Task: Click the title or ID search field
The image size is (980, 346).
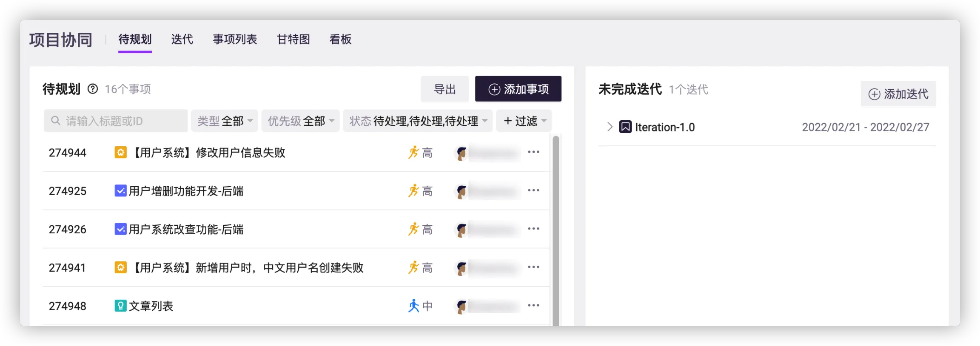Action: tap(116, 121)
